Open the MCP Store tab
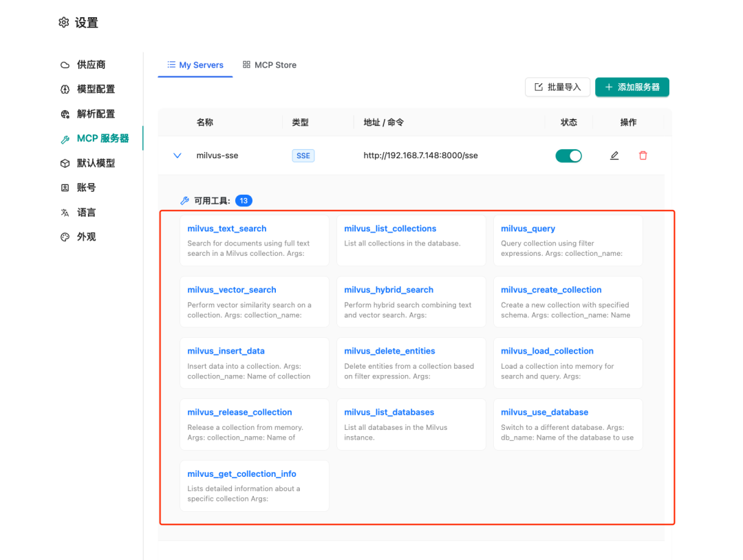Screen dimensions: 743x560 270,65
